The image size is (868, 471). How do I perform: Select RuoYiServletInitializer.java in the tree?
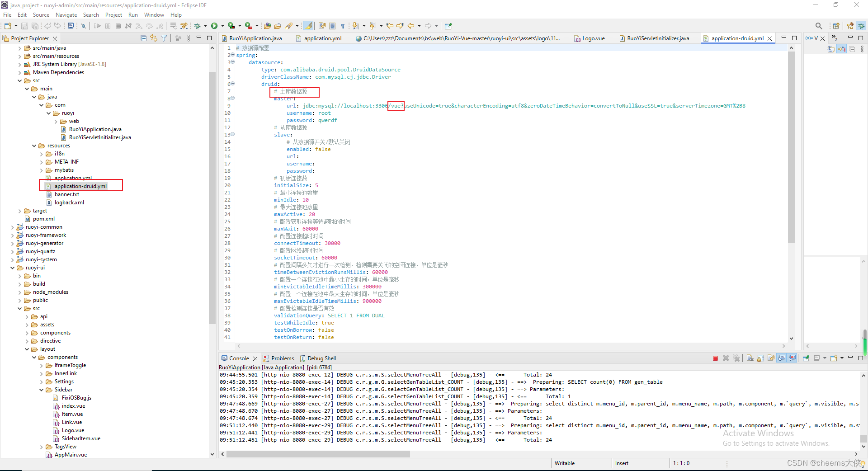tap(100, 137)
